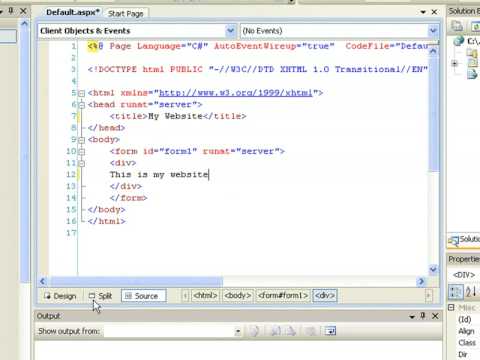Close the left side panel
Image resolution: width=480 pixels, height=360 pixels.
point(23,11)
